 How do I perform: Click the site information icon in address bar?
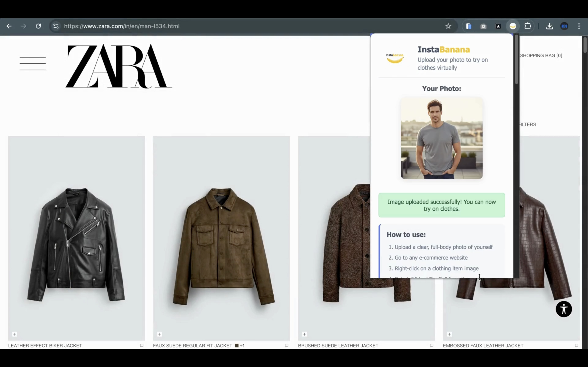coord(56,26)
